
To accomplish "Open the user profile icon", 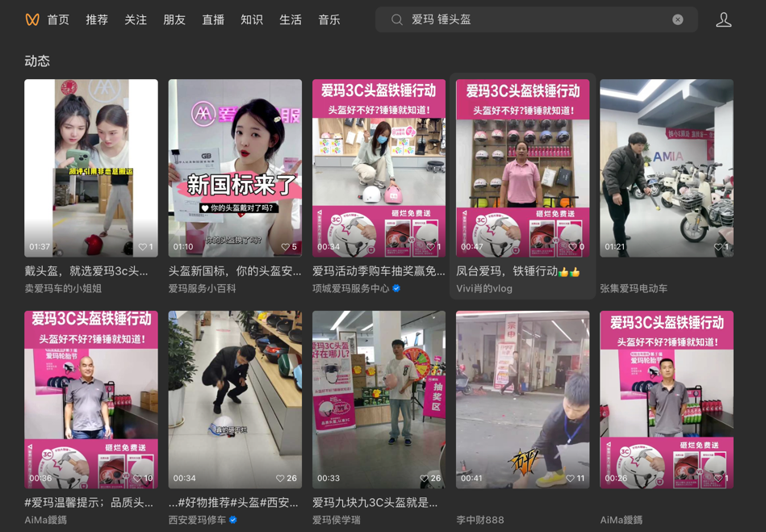I will point(723,19).
